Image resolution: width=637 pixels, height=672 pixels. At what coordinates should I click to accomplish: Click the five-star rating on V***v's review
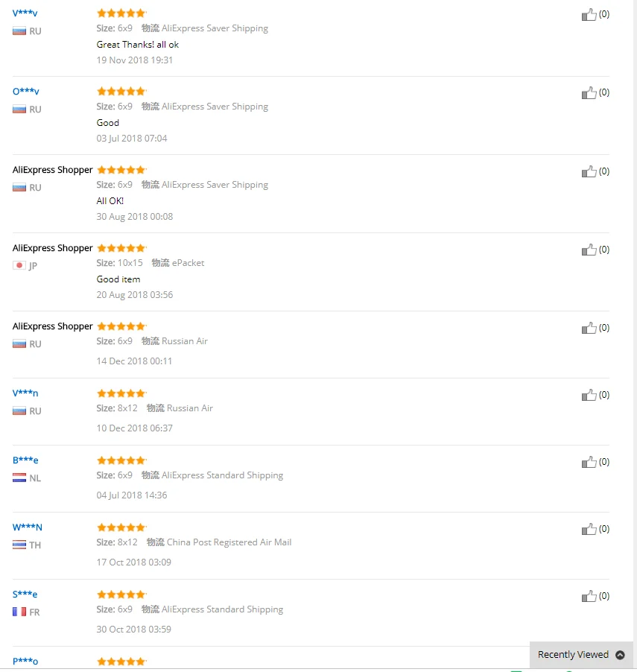121,13
